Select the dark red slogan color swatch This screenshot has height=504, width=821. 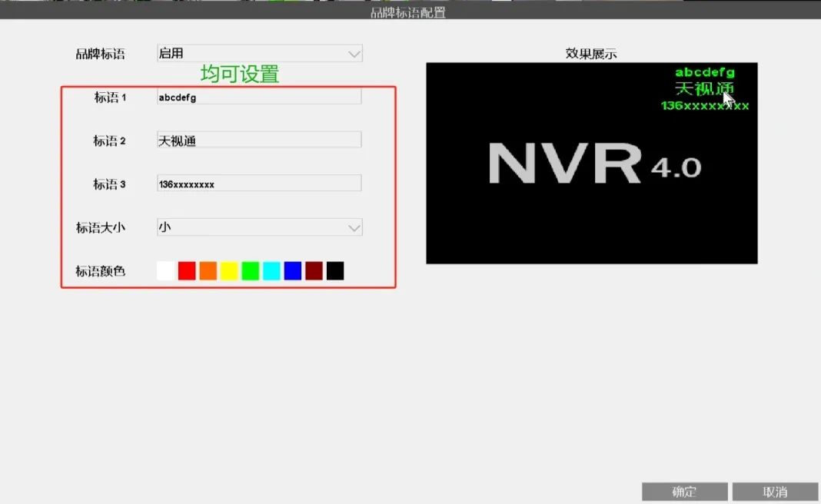314,270
